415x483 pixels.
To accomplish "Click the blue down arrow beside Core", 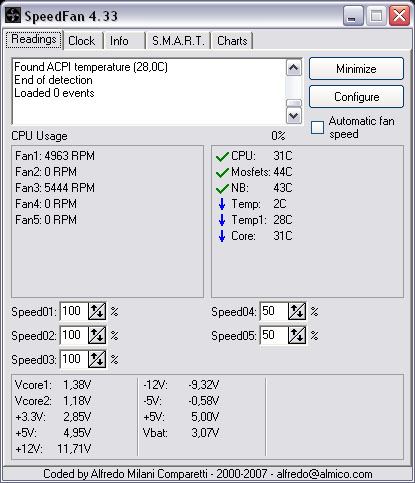I will click(x=222, y=236).
